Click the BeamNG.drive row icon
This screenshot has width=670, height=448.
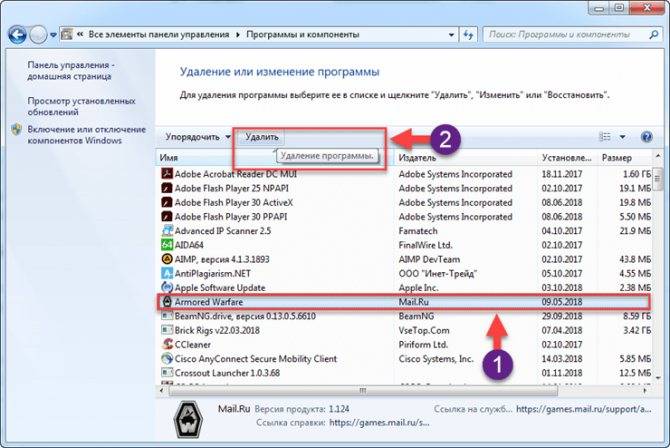pos(167,316)
